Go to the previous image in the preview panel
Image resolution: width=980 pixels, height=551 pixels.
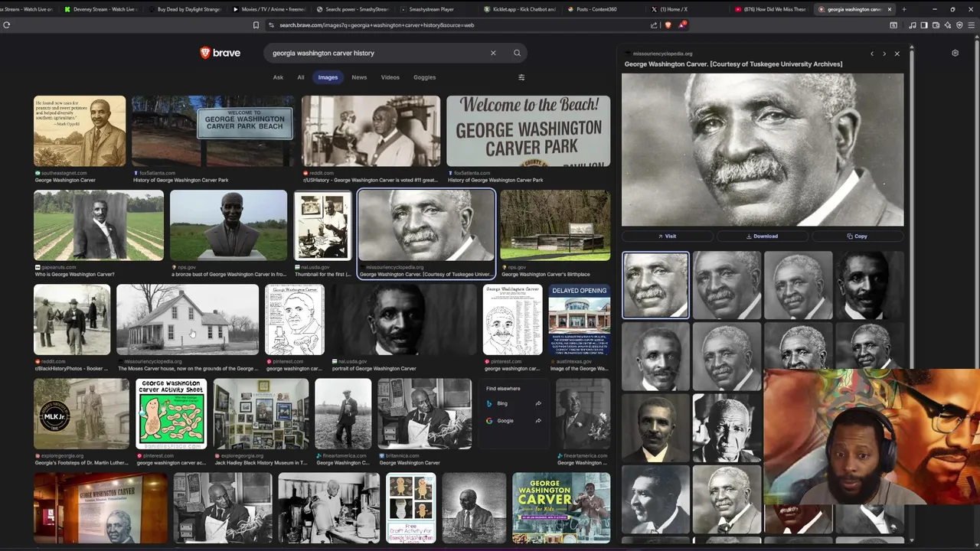tap(871, 54)
